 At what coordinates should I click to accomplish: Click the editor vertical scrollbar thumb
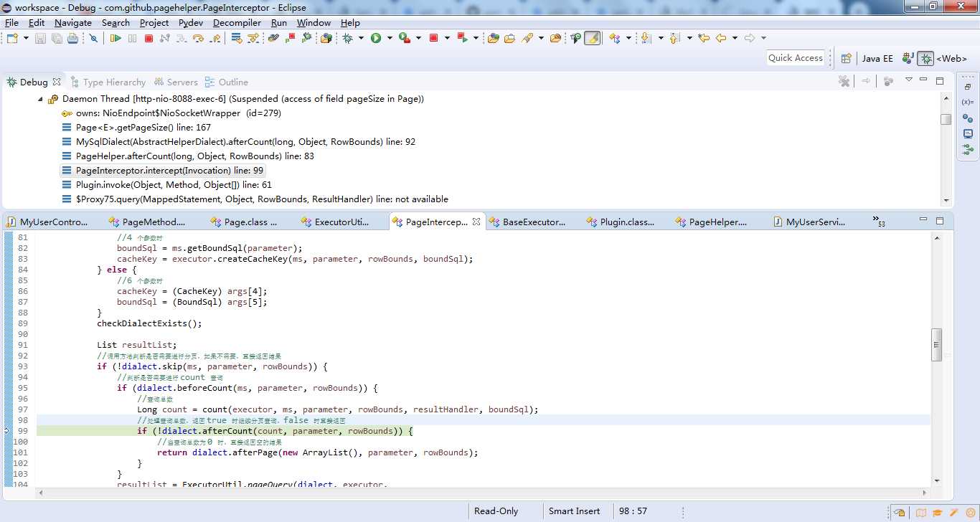coord(936,345)
